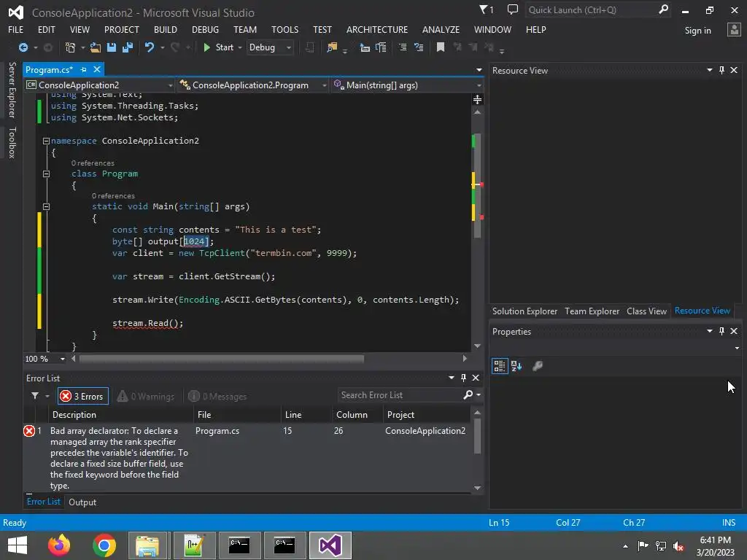Viewport: 747px width, 560px height.
Task: Open the notifications flag icon
Action: pos(484,9)
